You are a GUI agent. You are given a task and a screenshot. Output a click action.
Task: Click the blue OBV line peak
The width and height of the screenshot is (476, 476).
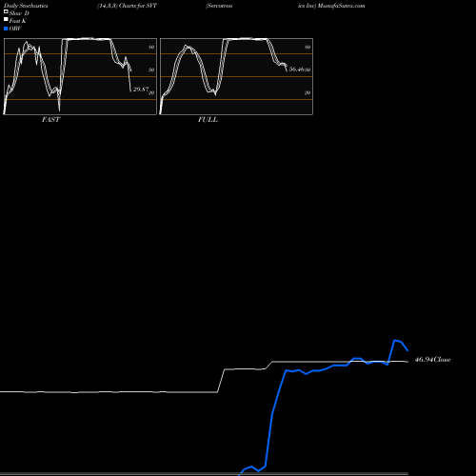tap(395, 340)
